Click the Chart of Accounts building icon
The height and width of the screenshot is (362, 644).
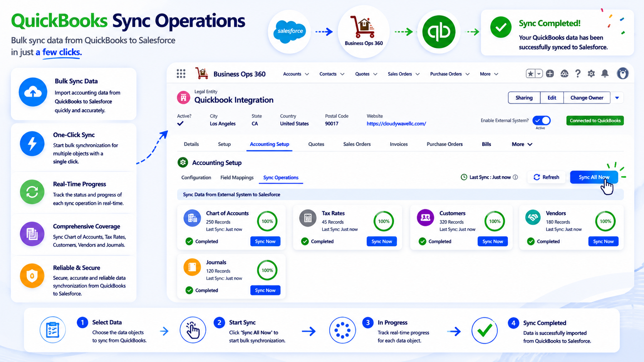pyautogui.click(x=192, y=218)
